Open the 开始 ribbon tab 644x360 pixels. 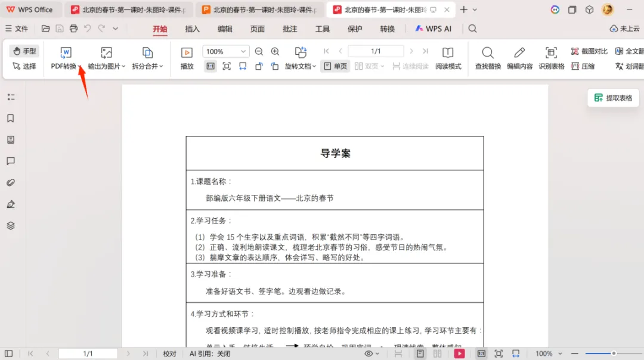[x=160, y=29]
